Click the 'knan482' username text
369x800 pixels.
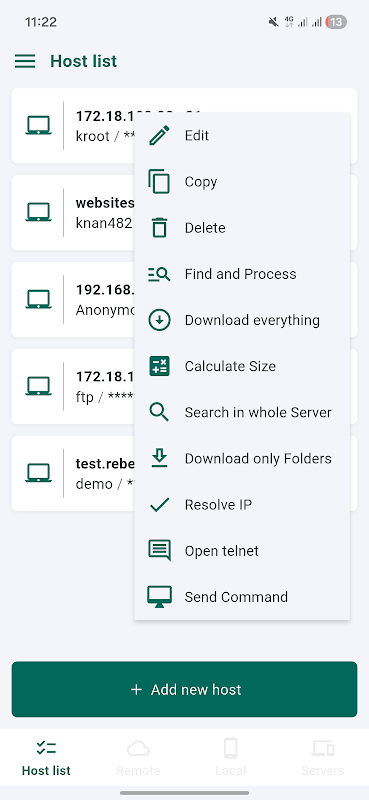tap(104, 223)
